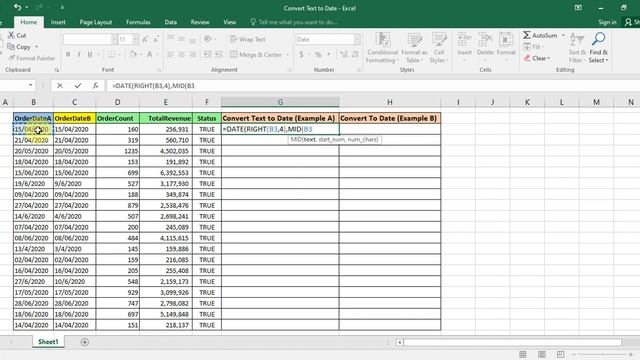Toggle Wrap Text
This screenshot has width=640, height=360.
click(x=247, y=39)
